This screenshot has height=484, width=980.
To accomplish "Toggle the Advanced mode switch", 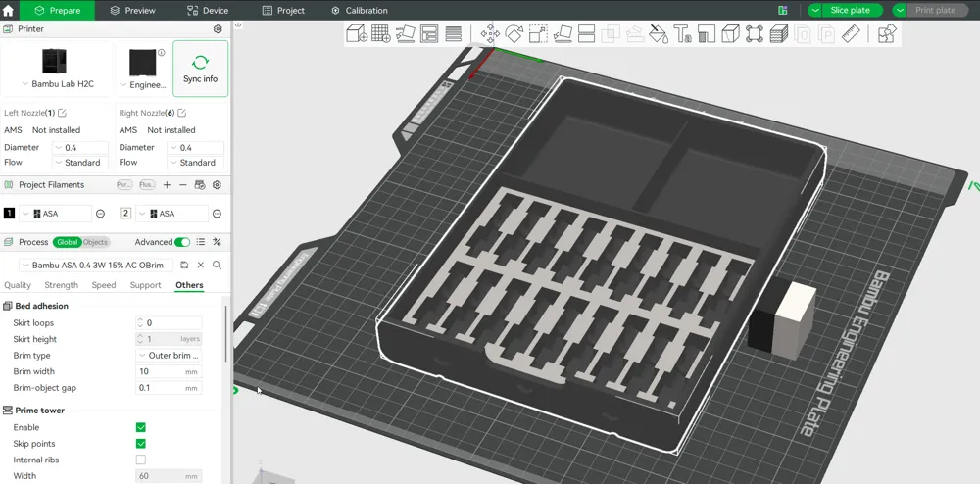I will coord(182,242).
